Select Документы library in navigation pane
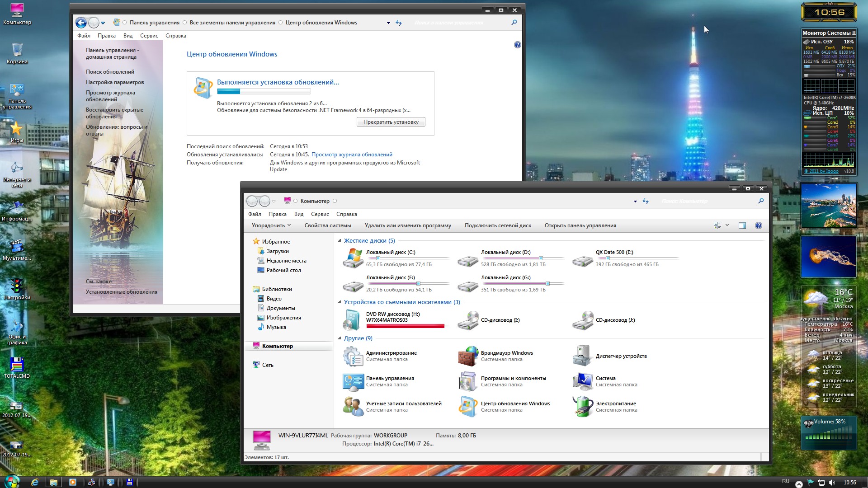 point(280,308)
